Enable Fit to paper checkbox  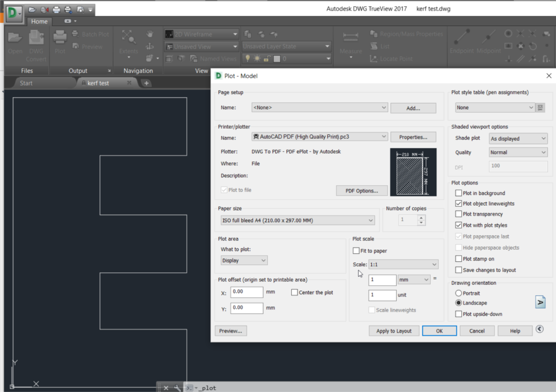tap(356, 250)
